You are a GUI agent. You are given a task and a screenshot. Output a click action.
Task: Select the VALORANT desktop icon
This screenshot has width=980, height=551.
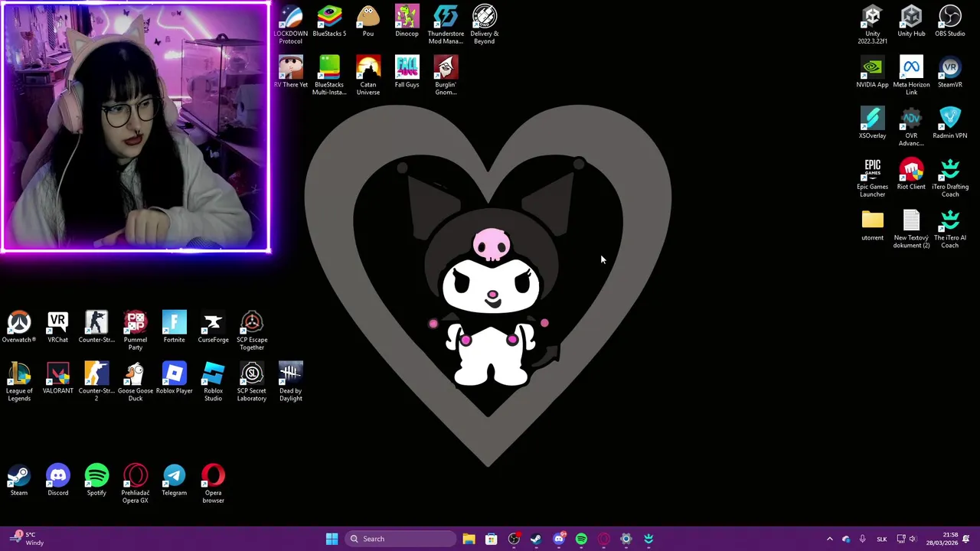(x=58, y=379)
